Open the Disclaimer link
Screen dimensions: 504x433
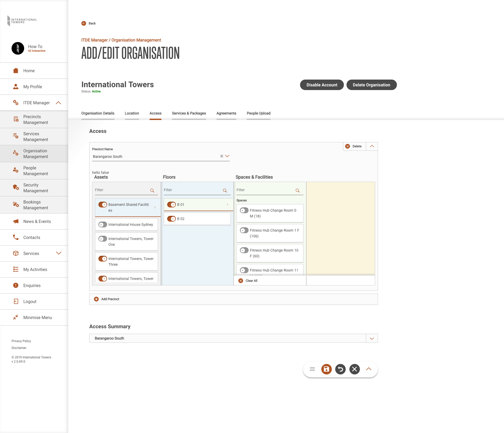point(19,348)
